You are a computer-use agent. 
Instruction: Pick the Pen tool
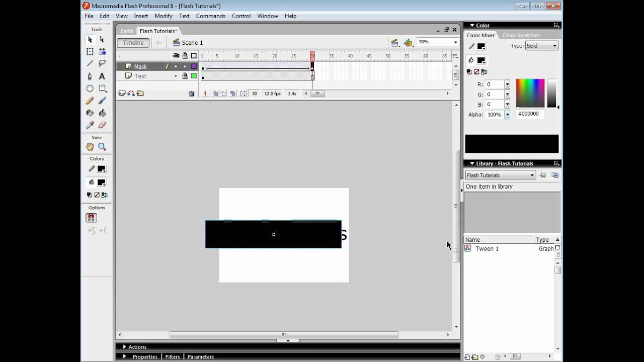(90, 76)
